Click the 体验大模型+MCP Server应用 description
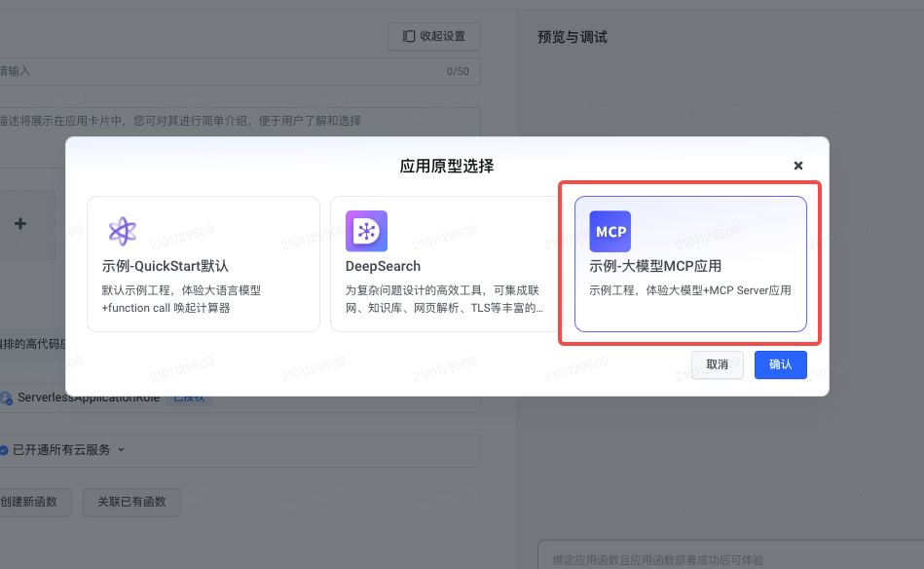The height and width of the screenshot is (569, 924). [x=690, y=290]
